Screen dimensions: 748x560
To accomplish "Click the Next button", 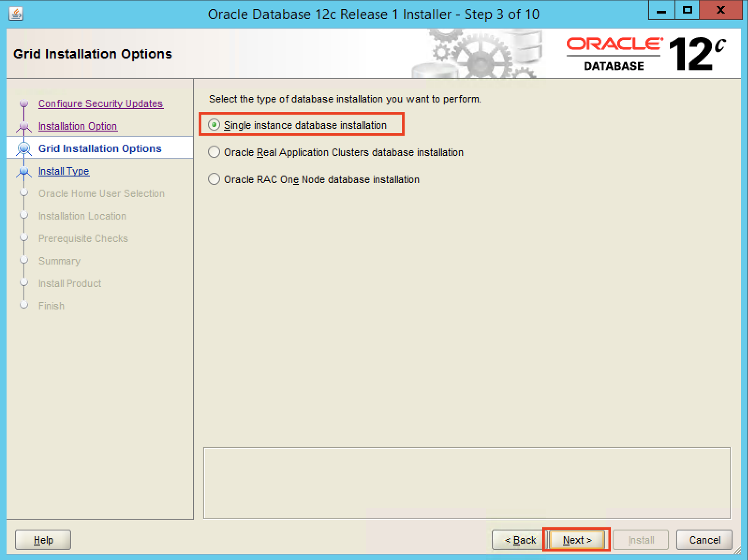I will pos(577,540).
